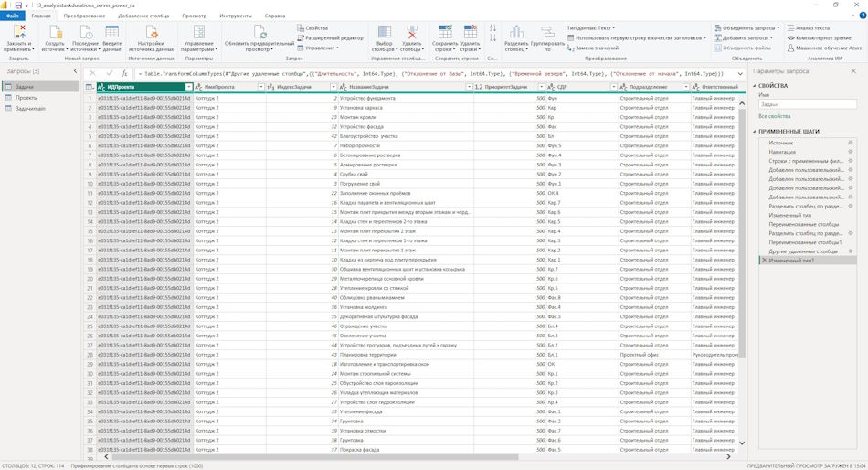The width and height of the screenshot is (868, 470).
Task: Open Управление dropdown in Запрос group
Action: coord(318,48)
